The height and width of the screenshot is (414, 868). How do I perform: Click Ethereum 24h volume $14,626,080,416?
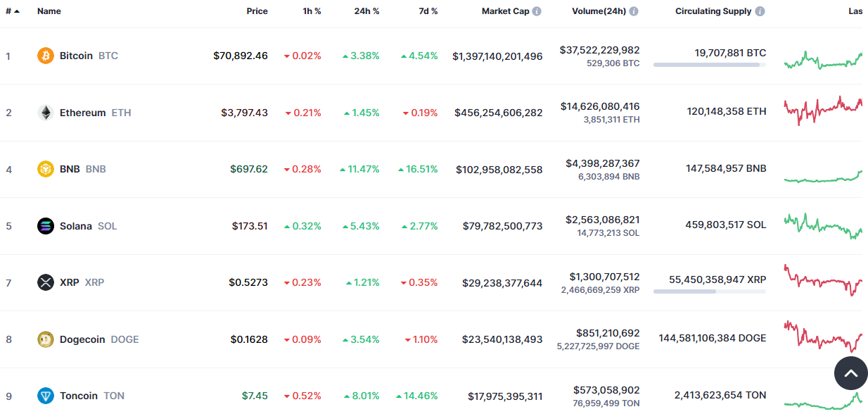point(600,106)
